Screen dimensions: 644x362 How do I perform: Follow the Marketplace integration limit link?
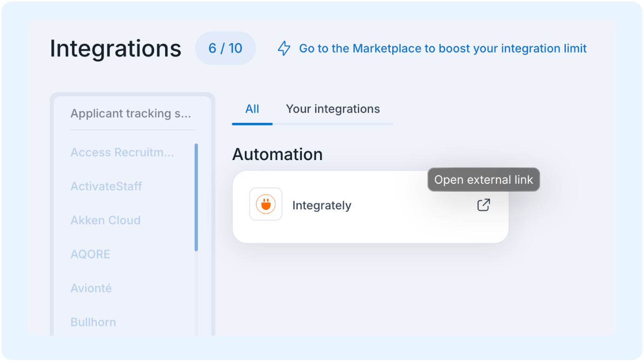coord(443,48)
